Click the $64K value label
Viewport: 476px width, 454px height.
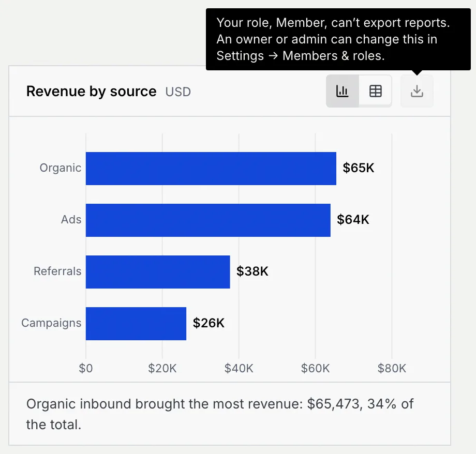353,219
